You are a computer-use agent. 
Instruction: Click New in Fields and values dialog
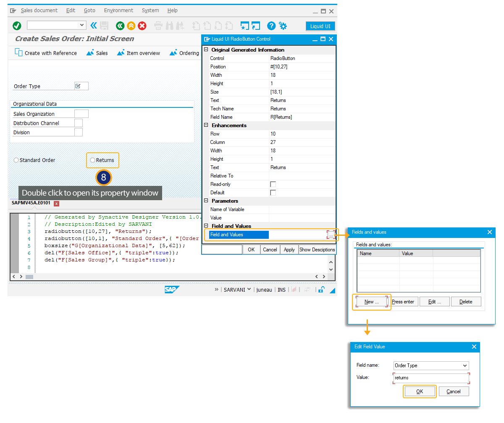pos(371,302)
